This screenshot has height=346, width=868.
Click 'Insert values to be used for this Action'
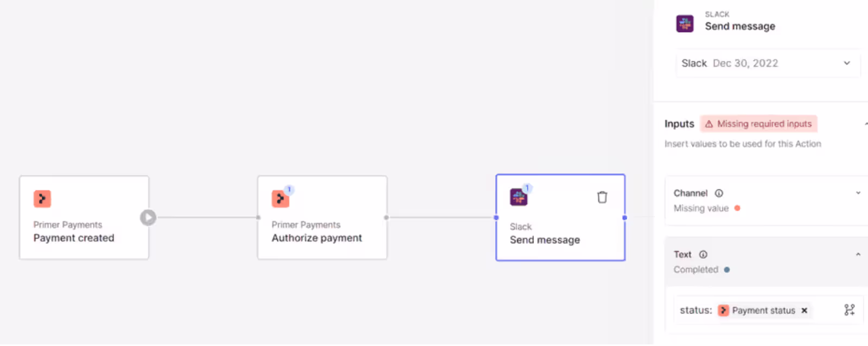coord(743,144)
